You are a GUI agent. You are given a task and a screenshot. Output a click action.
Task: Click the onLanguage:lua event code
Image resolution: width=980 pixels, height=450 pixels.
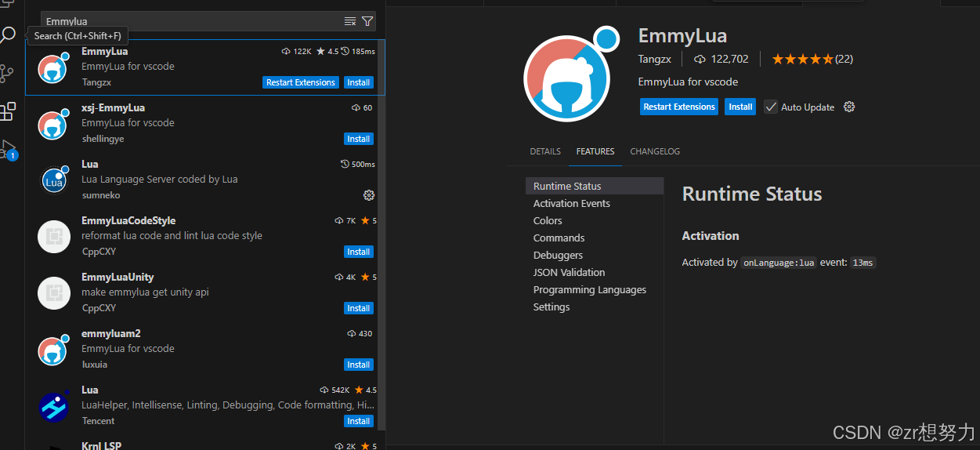(x=779, y=263)
